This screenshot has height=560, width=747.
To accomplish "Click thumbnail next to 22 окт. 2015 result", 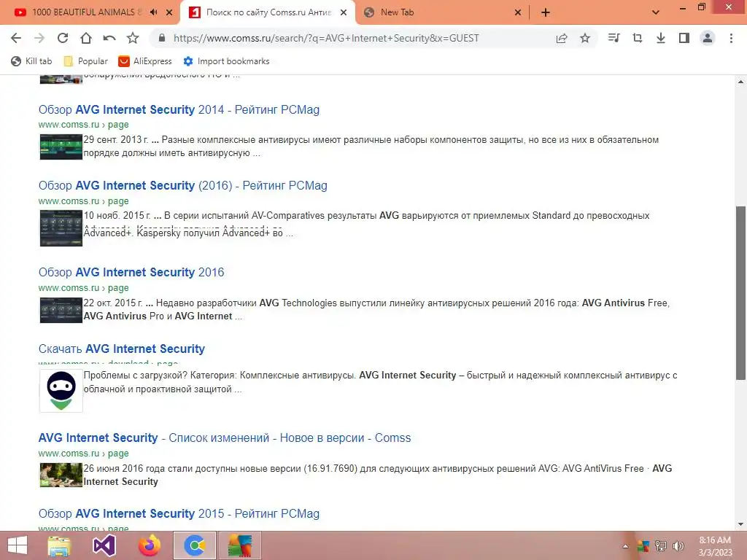I will pyautogui.click(x=61, y=310).
